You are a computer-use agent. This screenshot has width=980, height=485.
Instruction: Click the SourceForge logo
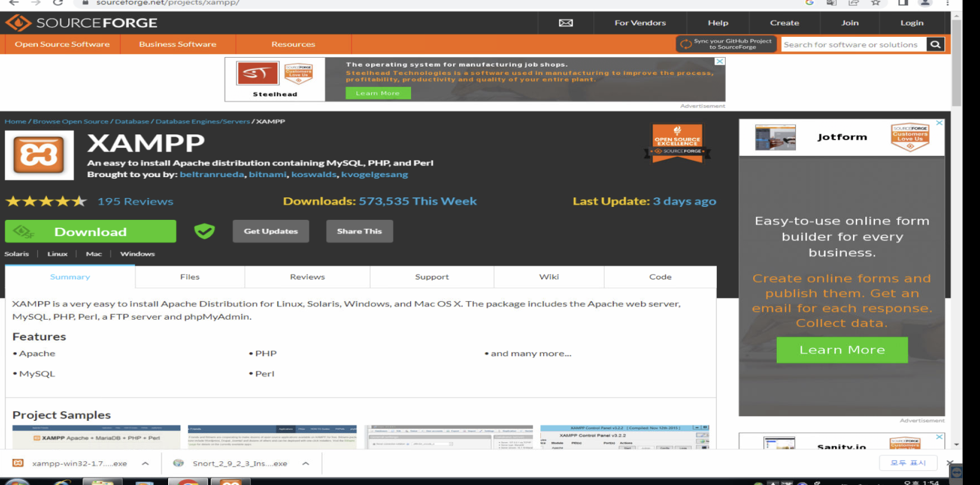click(x=81, y=23)
